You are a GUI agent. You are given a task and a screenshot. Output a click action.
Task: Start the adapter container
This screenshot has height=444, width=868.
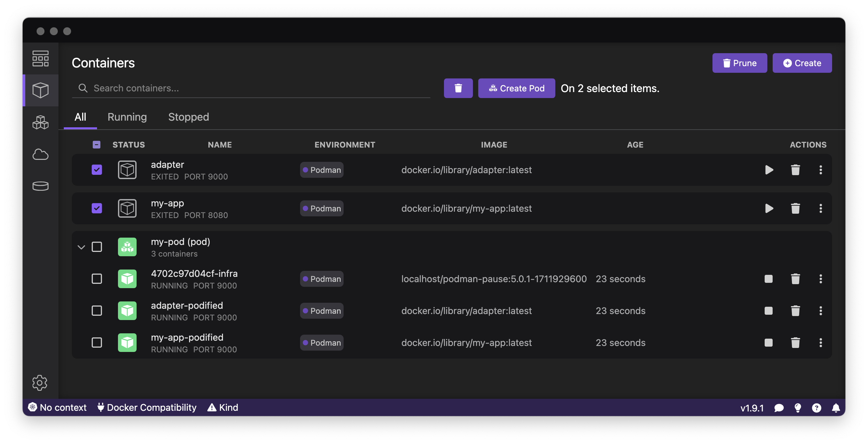(769, 170)
